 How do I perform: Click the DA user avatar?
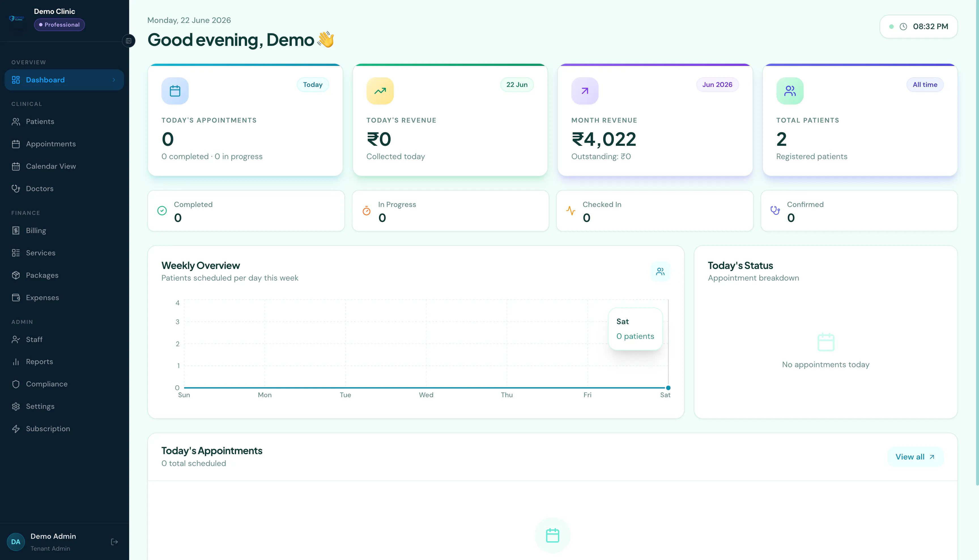click(16, 542)
